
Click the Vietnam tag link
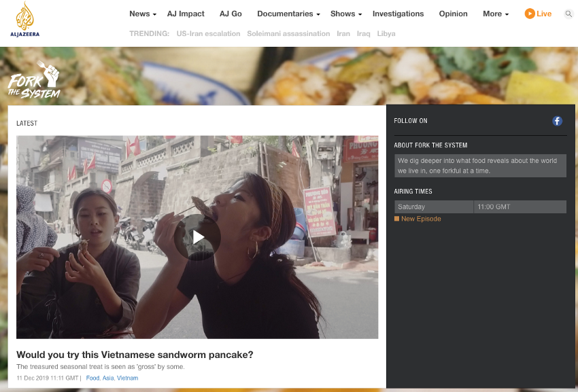tap(127, 378)
